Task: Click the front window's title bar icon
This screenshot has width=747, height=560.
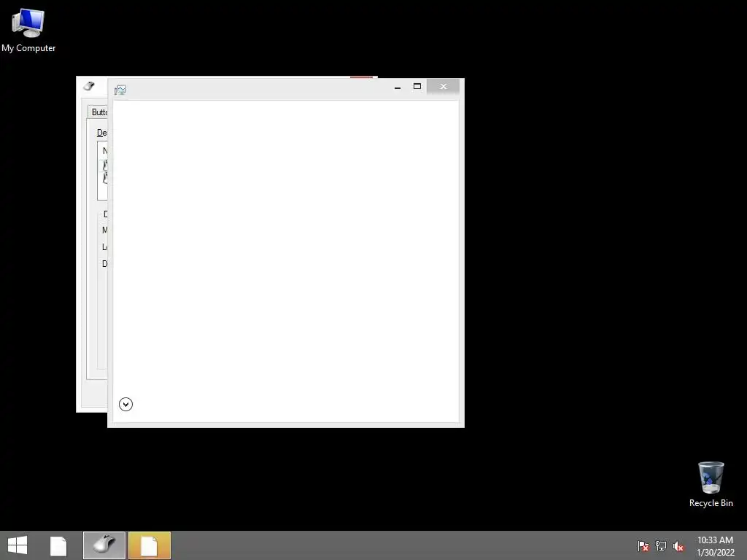Action: point(120,90)
